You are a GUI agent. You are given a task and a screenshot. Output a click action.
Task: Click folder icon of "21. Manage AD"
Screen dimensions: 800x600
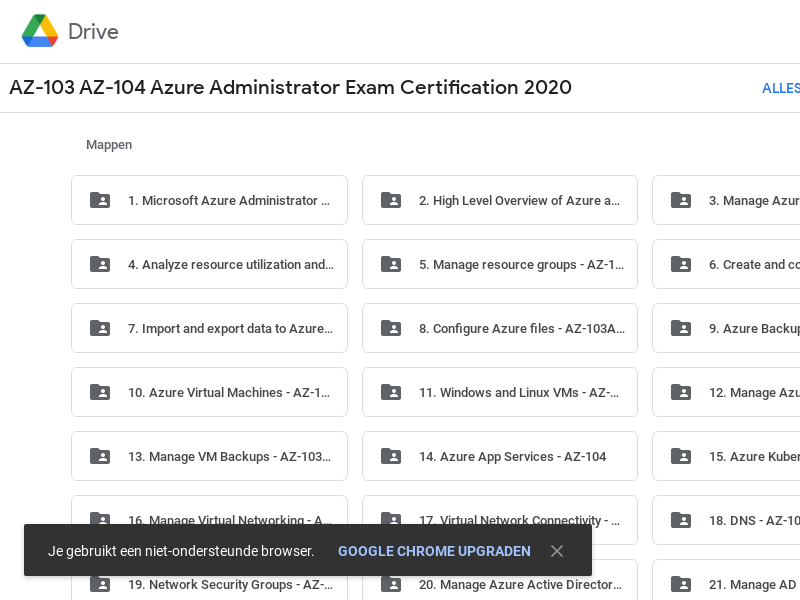point(681,584)
